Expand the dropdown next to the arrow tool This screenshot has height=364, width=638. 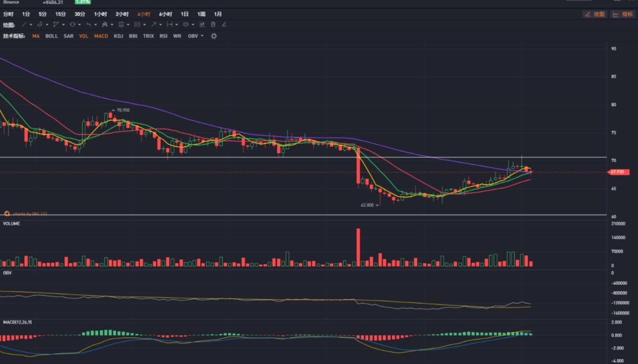(x=160, y=24)
